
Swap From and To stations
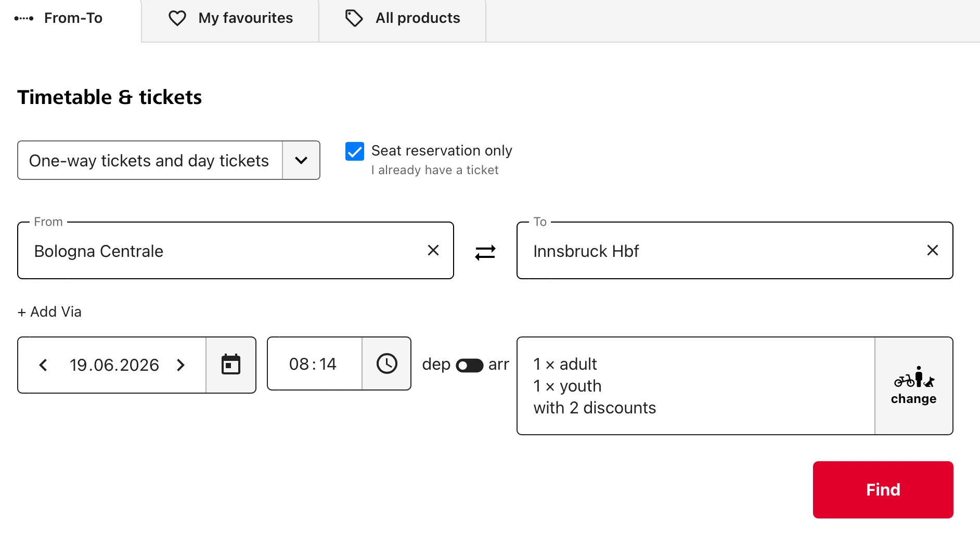tap(485, 252)
